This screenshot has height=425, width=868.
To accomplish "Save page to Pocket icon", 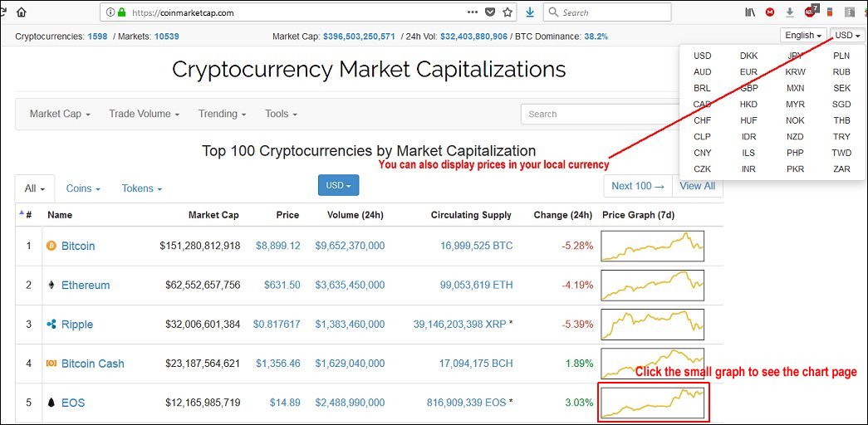I will [490, 12].
